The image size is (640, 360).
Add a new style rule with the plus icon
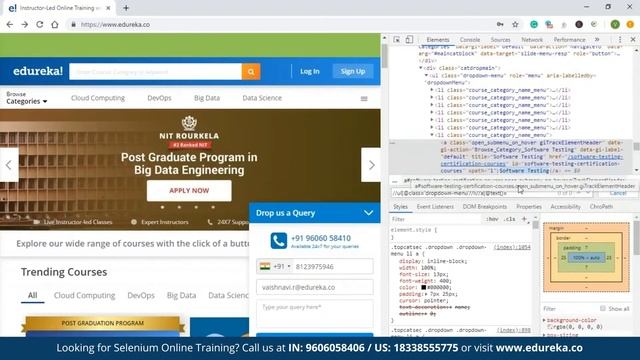(x=524, y=219)
